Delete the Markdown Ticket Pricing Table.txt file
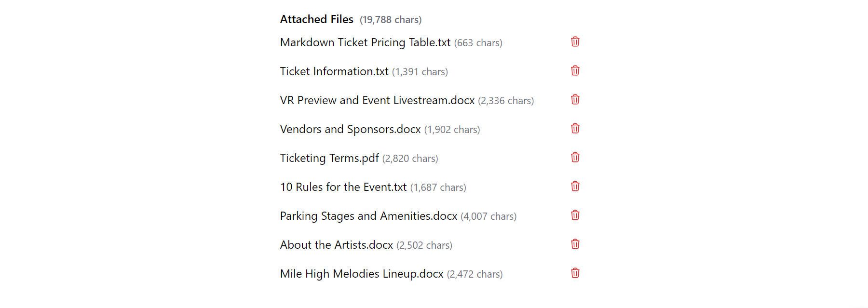The height and width of the screenshot is (308, 868). point(575,42)
